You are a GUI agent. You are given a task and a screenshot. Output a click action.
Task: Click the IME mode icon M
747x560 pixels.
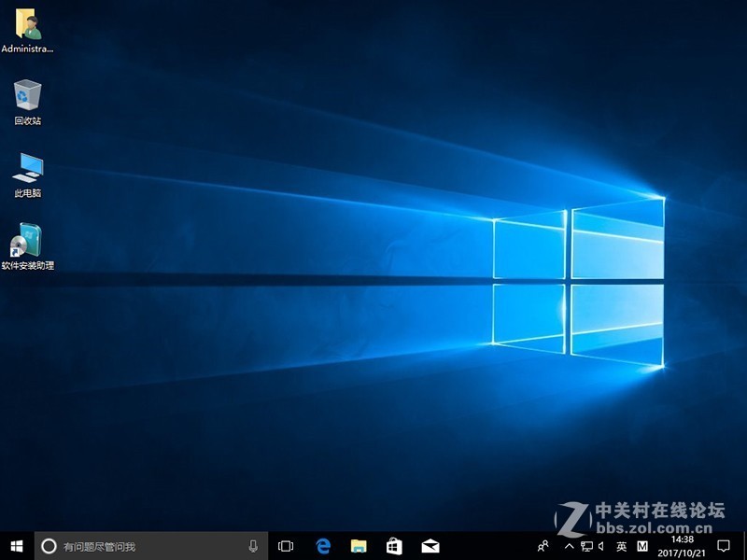point(642,546)
